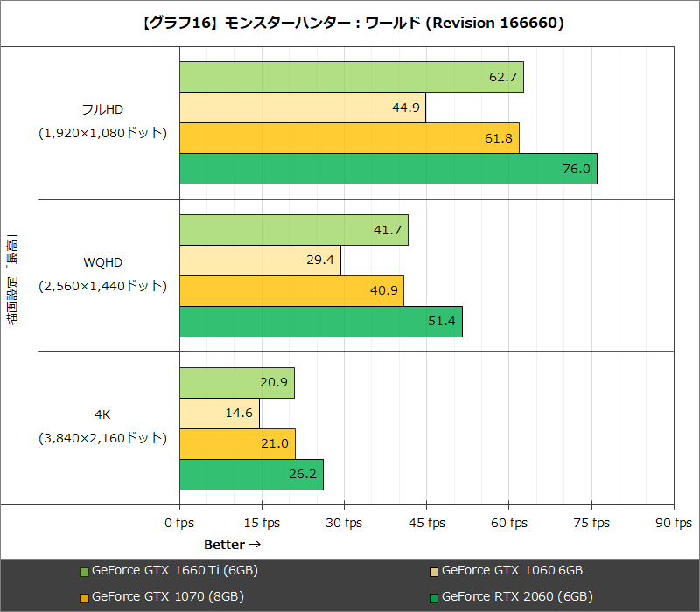Click the WQHD bar showing 29.4

(x=260, y=261)
